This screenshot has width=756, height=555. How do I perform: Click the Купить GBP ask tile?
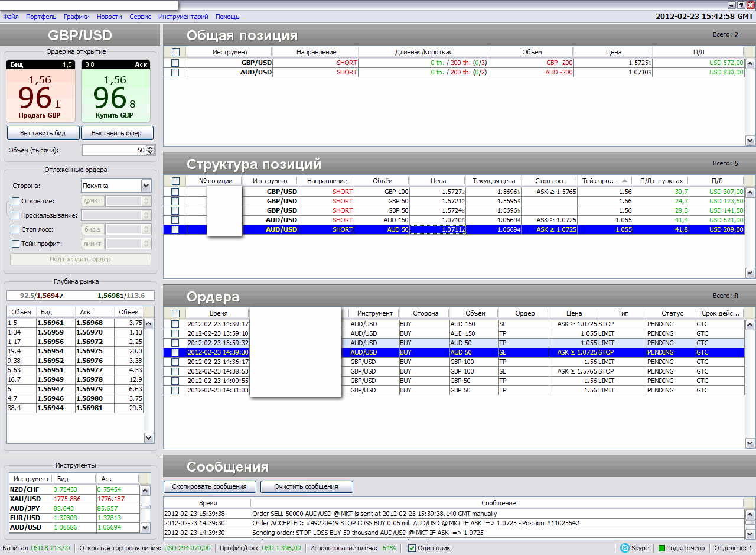click(115, 91)
